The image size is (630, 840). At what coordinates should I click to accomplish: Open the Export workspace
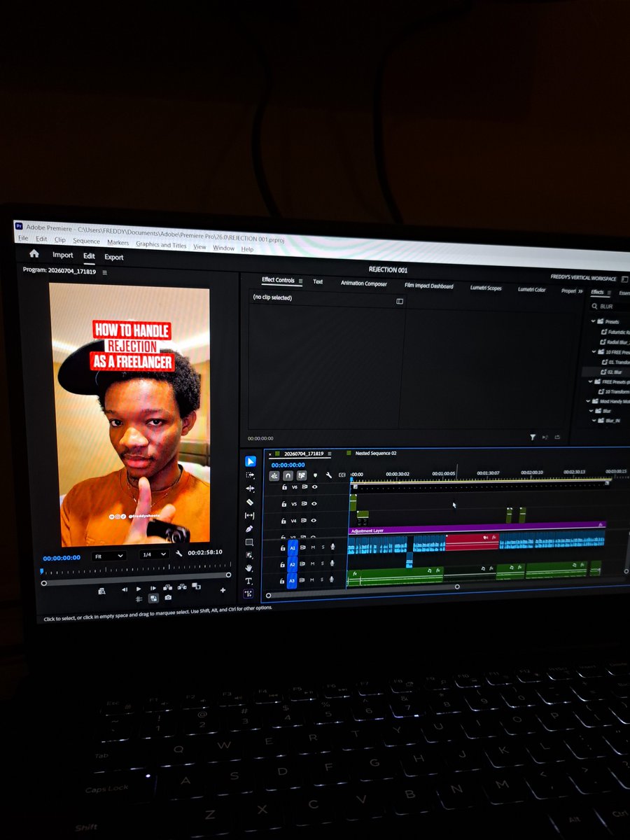pyautogui.click(x=113, y=257)
